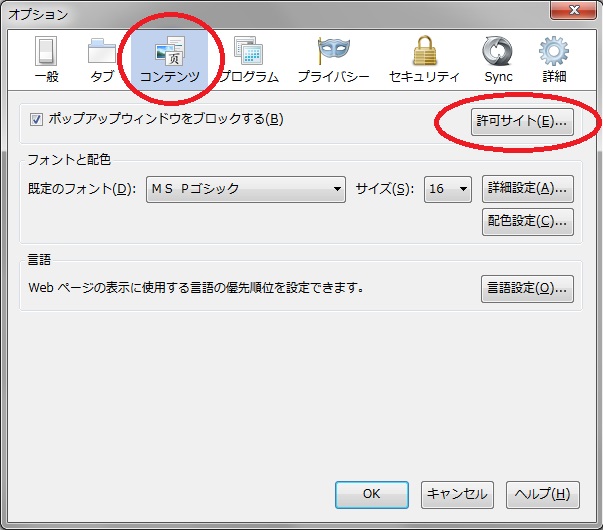Go to the プライバシー mask icon
This screenshot has height=530, width=603.
[333, 59]
